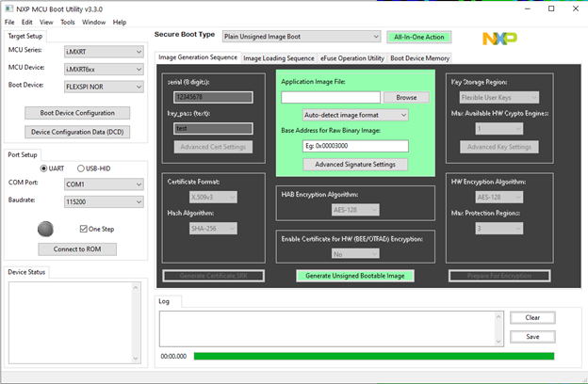
Task: Open the Max Available HW Crypto Engines dropdown
Action: coord(499,129)
